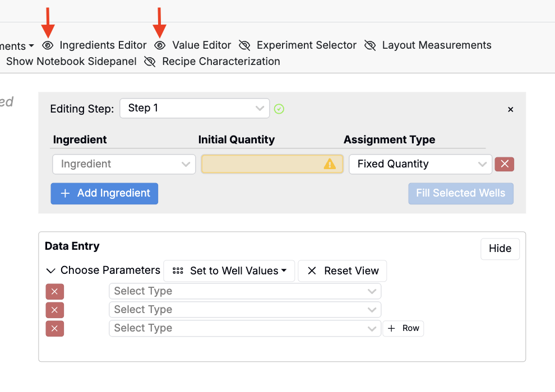This screenshot has height=392, width=555.
Task: Open the Set to Well Values menu
Action: click(x=230, y=271)
